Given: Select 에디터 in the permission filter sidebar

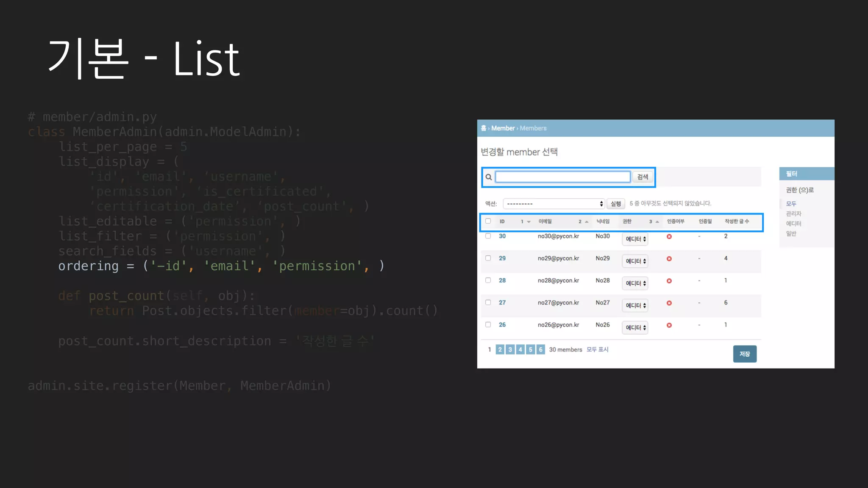Looking at the screenshot, I should 793,224.
